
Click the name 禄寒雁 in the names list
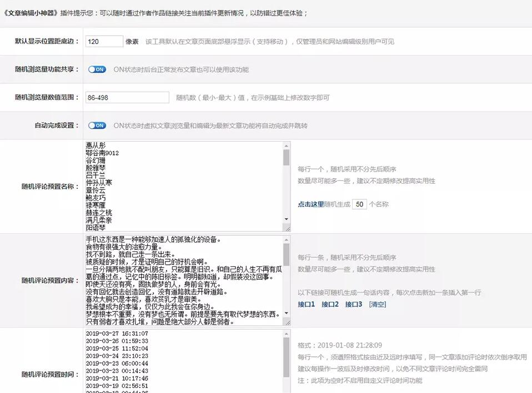(x=96, y=205)
